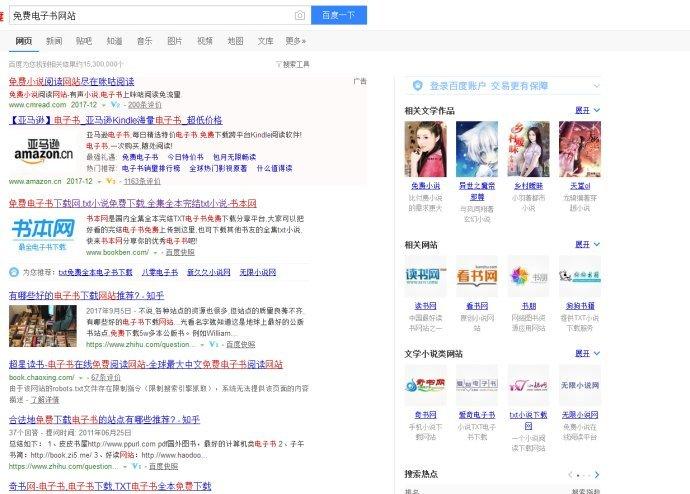This screenshot has width=690, height=494.
Task: Click the 爱奇电子书 site logo
Action: coord(477,385)
